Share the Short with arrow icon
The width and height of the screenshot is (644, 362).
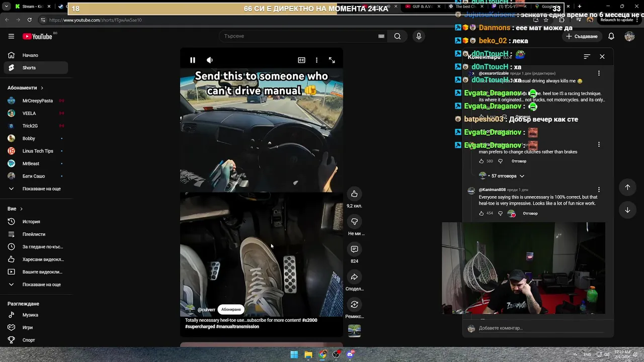(x=354, y=277)
